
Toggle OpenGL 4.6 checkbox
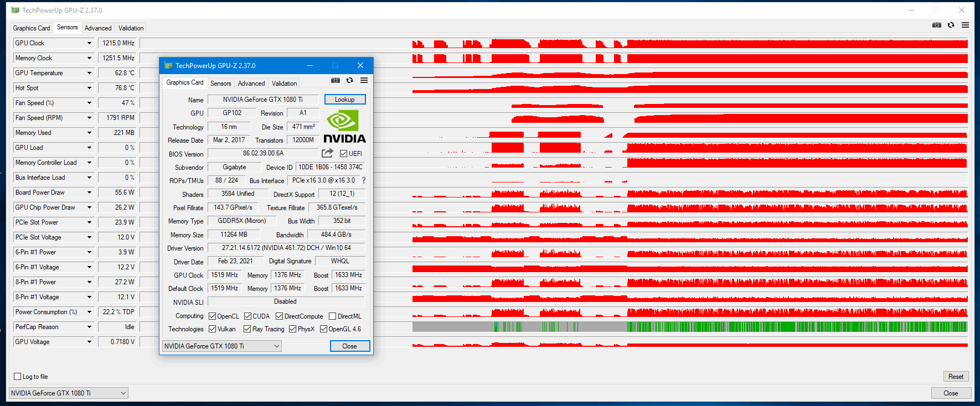click(323, 329)
